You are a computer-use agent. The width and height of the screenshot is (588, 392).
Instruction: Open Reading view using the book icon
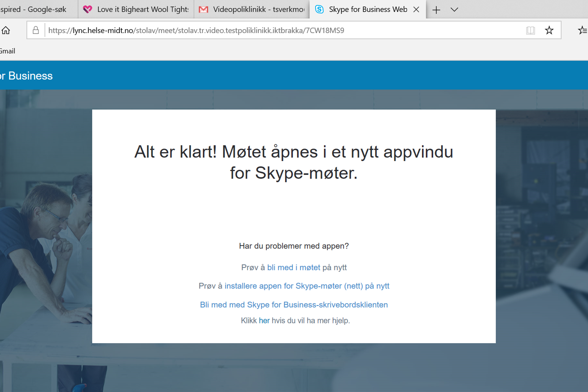click(x=531, y=30)
